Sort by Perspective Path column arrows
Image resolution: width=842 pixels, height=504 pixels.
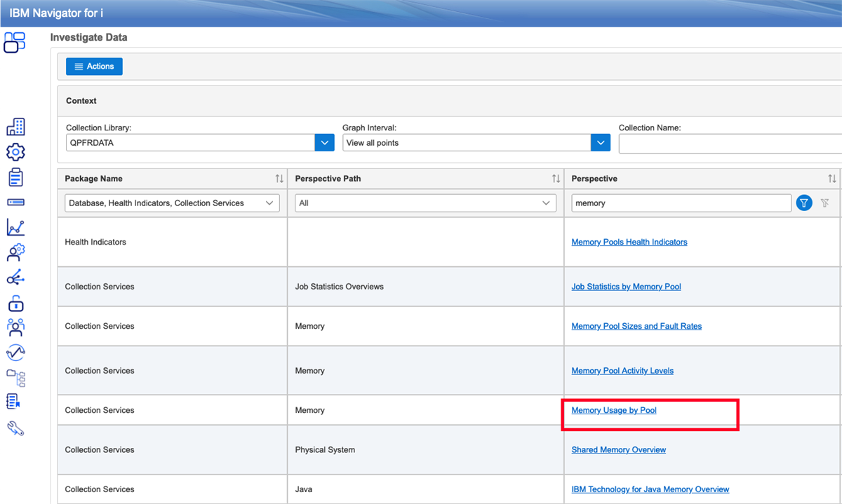[x=556, y=179]
